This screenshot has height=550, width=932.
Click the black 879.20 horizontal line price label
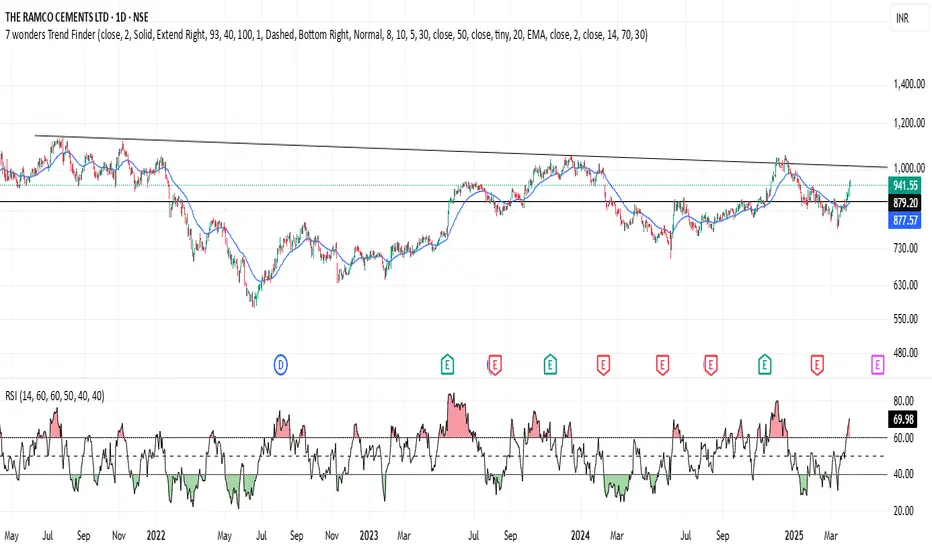pyautogui.click(x=905, y=203)
